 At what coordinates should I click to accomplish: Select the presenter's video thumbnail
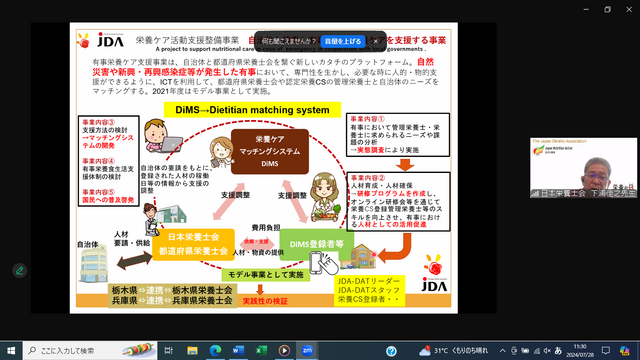point(583,168)
